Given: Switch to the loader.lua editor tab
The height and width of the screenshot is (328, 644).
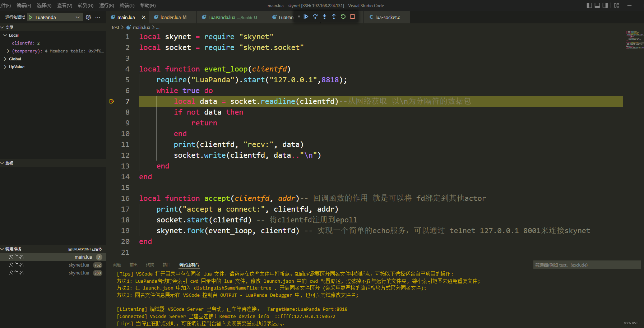Looking at the screenshot, I should pos(173,17).
